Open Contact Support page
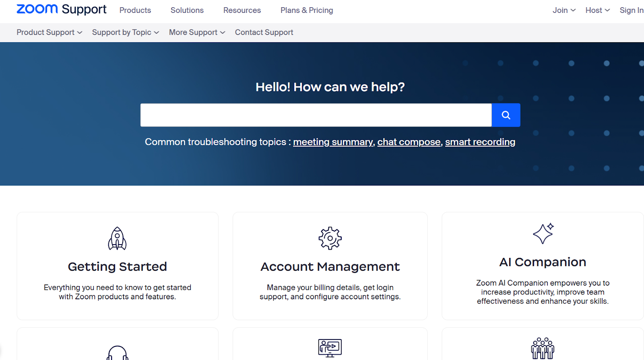Image resolution: width=644 pixels, height=360 pixels. pyautogui.click(x=264, y=32)
